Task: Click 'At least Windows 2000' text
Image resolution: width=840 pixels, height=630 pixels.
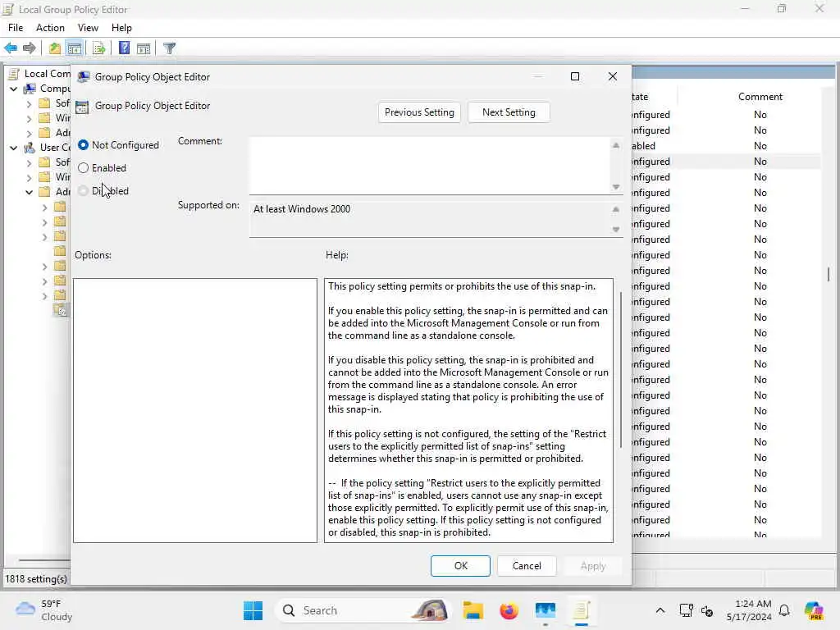Action: pyautogui.click(x=302, y=209)
